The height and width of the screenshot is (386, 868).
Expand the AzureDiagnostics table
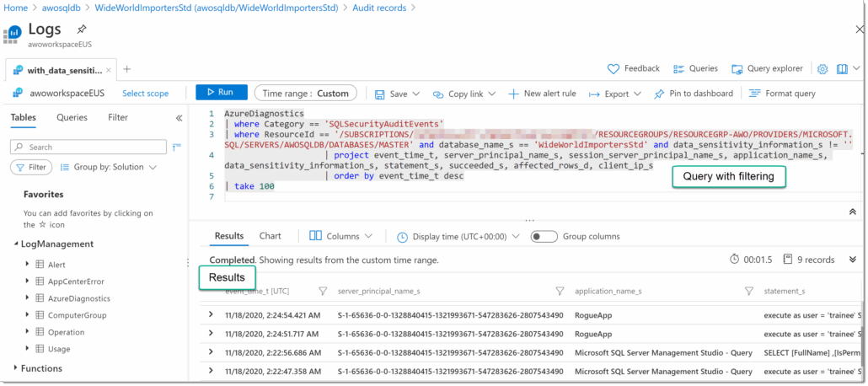27,298
